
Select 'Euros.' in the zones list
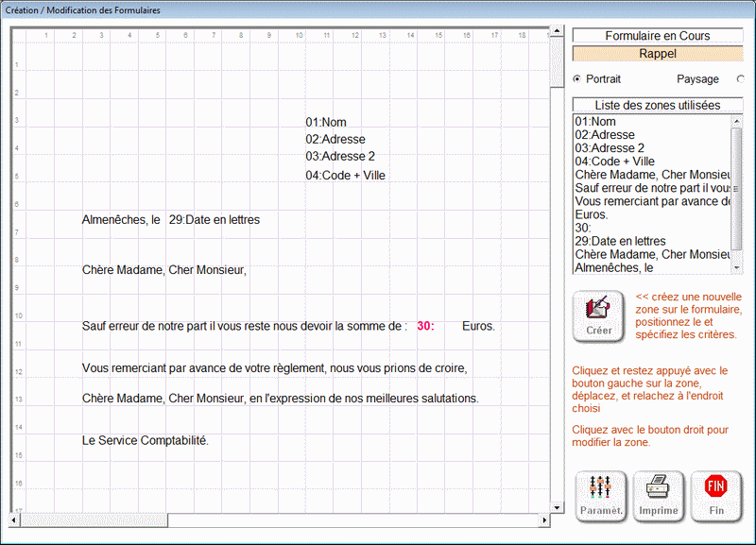pyautogui.click(x=652, y=214)
